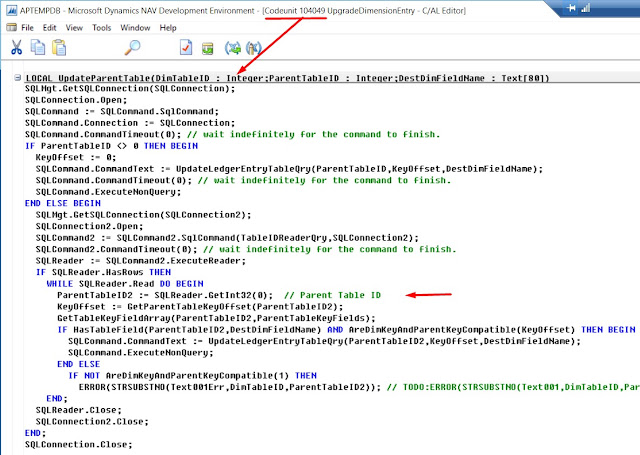Click the 'END ELSE BEGIN' line
Image resolution: width=640 pixels, height=455 pixels.
(x=63, y=203)
